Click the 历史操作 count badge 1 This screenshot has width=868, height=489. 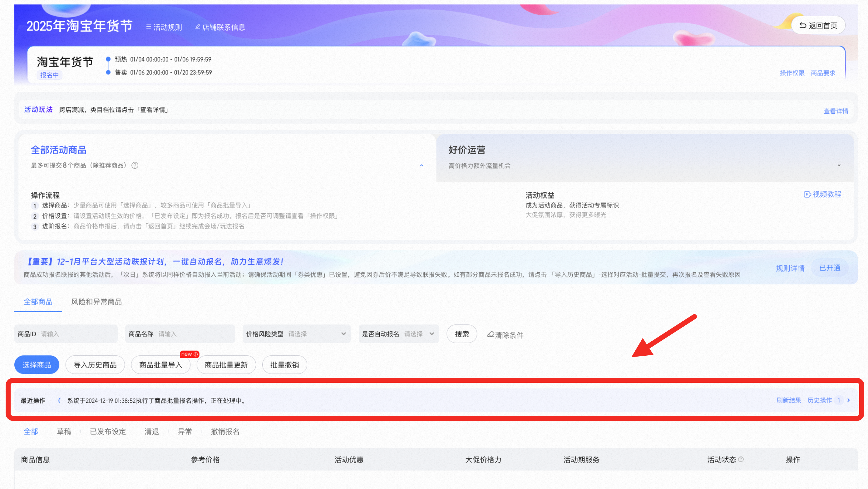tap(839, 400)
